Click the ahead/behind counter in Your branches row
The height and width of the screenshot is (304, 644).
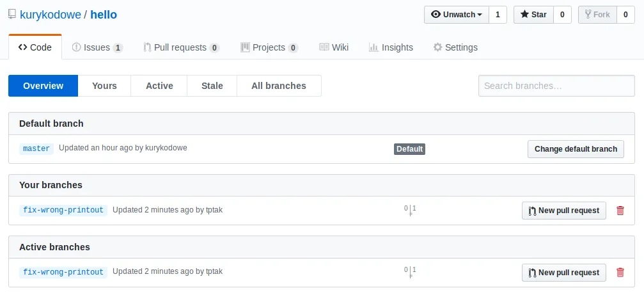pyautogui.click(x=410, y=209)
